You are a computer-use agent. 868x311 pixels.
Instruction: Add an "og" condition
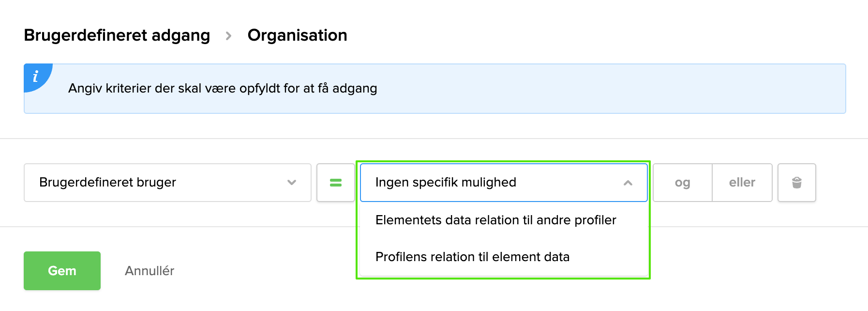(682, 183)
